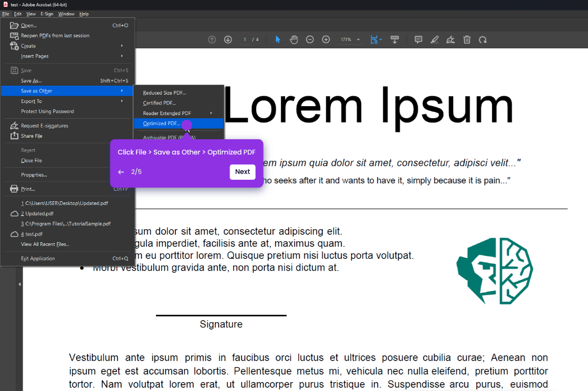Select the Hand pan tool
This screenshot has height=391, width=588.
(293, 39)
